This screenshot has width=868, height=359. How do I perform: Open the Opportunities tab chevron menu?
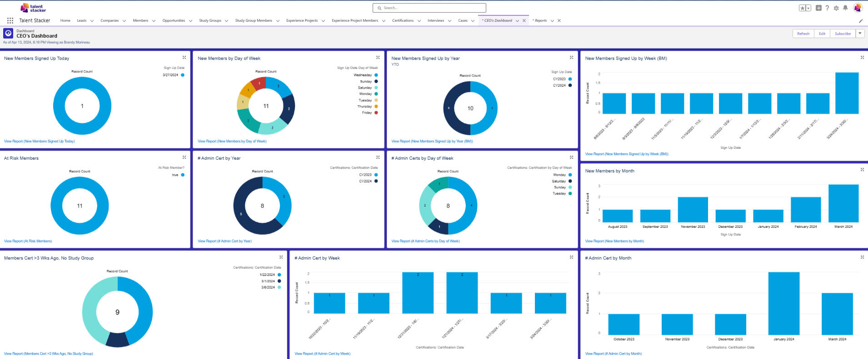pos(190,21)
